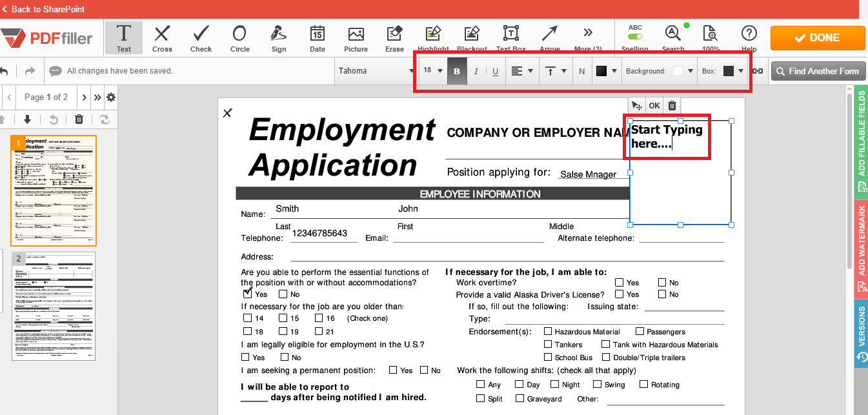Click the N normal text button

click(581, 71)
